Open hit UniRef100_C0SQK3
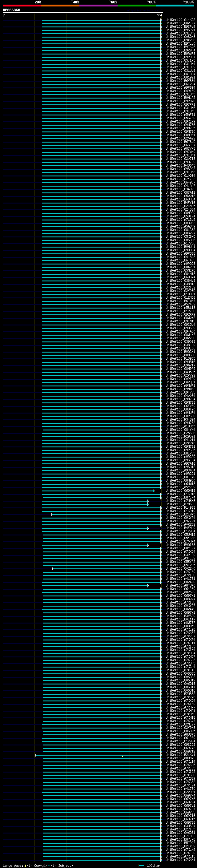This screenshot has width=197, height=868. click(180, 37)
